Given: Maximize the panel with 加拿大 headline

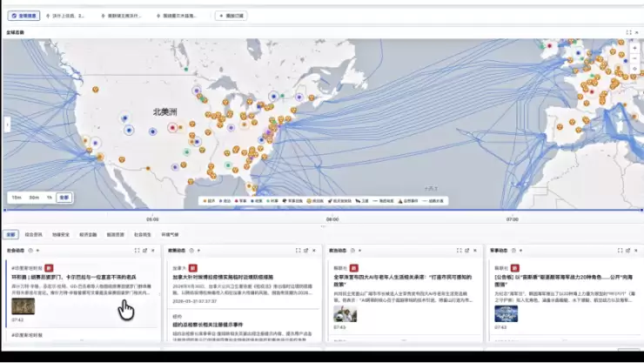Looking at the screenshot, I should click(x=299, y=251).
